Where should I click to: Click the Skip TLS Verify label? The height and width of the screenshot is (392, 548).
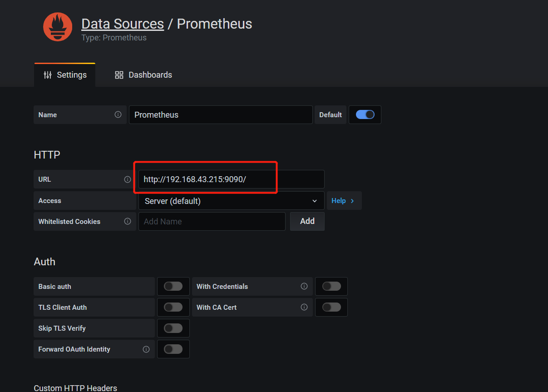tap(62, 328)
